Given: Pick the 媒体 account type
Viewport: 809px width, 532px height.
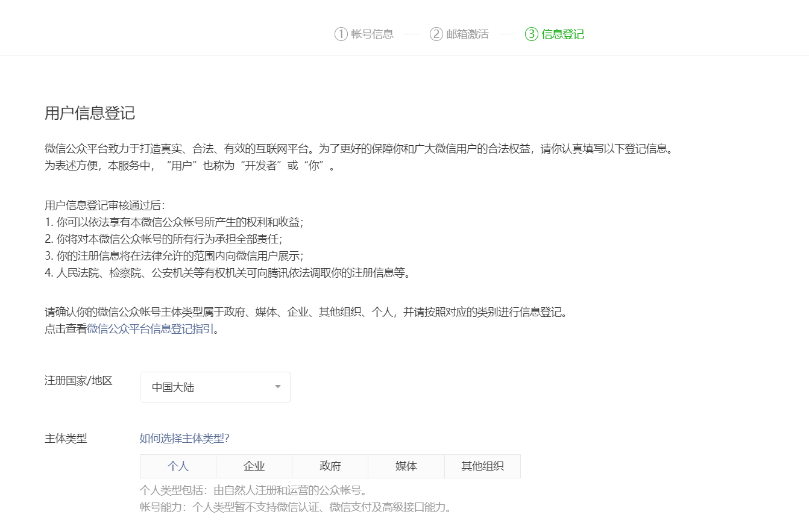Looking at the screenshot, I should pyautogui.click(x=406, y=466).
